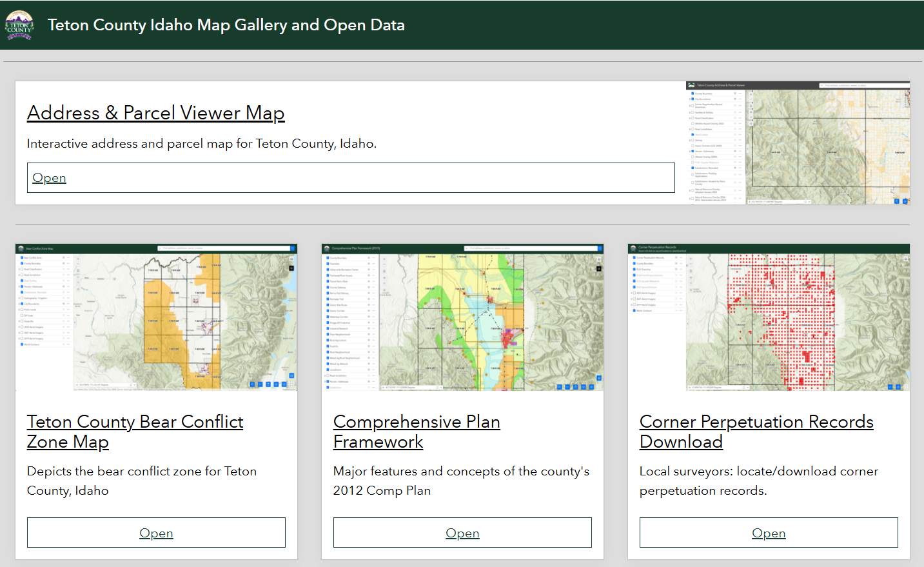Follow the Corner Perpetuation Records Download link
The image size is (924, 567).
756,432
